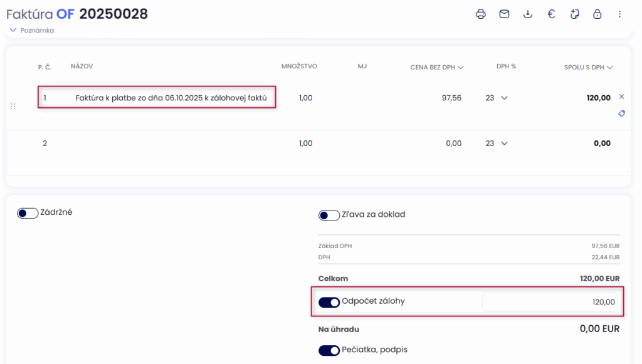
Task: Send the invoice via envelope icon
Action: coord(504,14)
